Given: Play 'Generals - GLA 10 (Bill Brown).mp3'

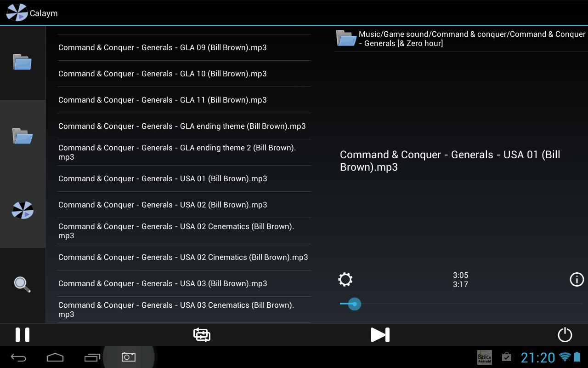Looking at the screenshot, I should coord(184,74).
